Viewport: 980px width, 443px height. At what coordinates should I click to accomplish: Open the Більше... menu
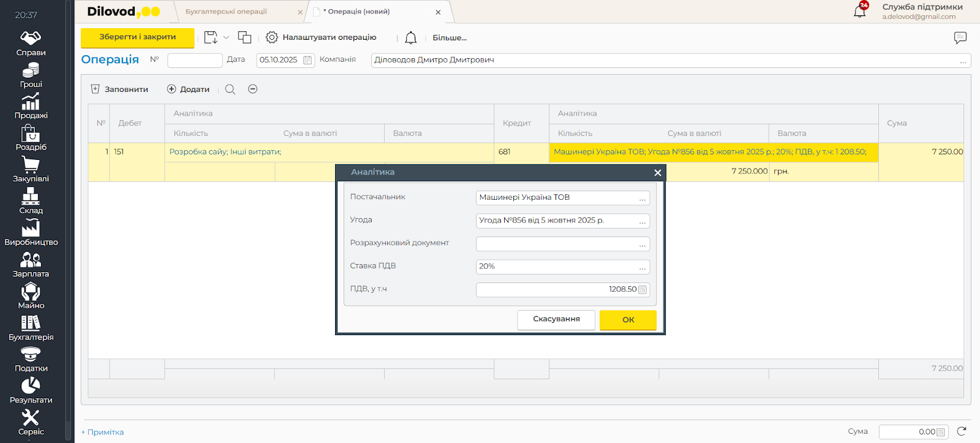[450, 38]
